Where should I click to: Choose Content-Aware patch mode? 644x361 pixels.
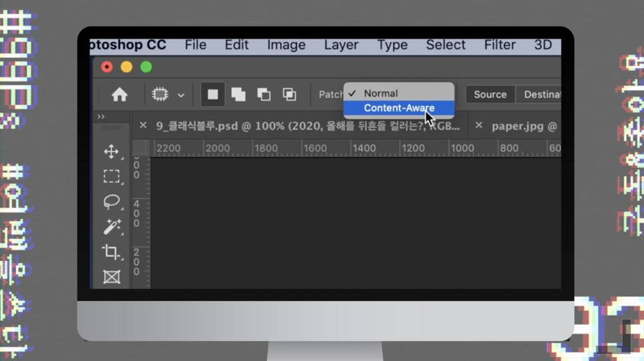(399, 108)
